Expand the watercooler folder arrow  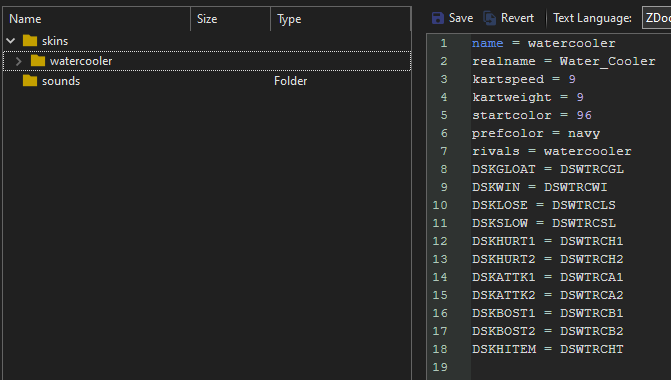pos(18,61)
